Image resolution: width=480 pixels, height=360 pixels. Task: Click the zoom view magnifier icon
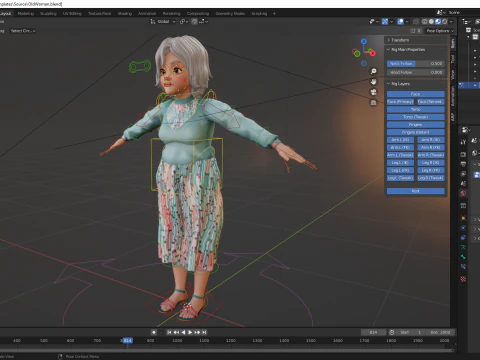pos(373,71)
